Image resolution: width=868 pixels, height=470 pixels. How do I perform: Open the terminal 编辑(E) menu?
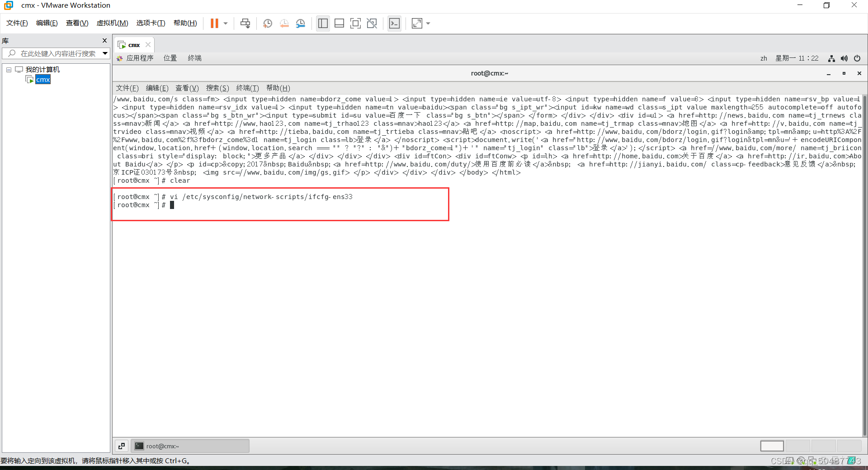(x=157, y=88)
